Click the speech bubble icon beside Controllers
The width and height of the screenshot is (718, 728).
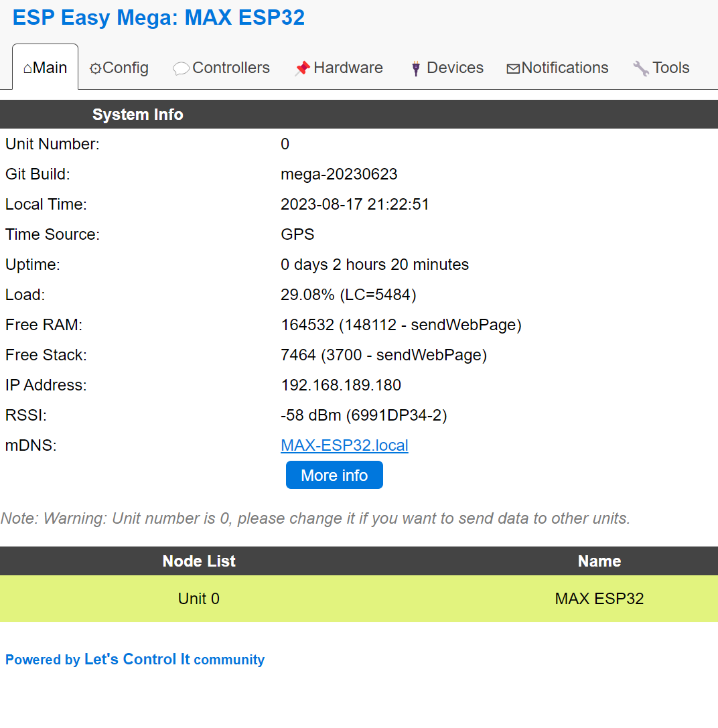tap(180, 68)
